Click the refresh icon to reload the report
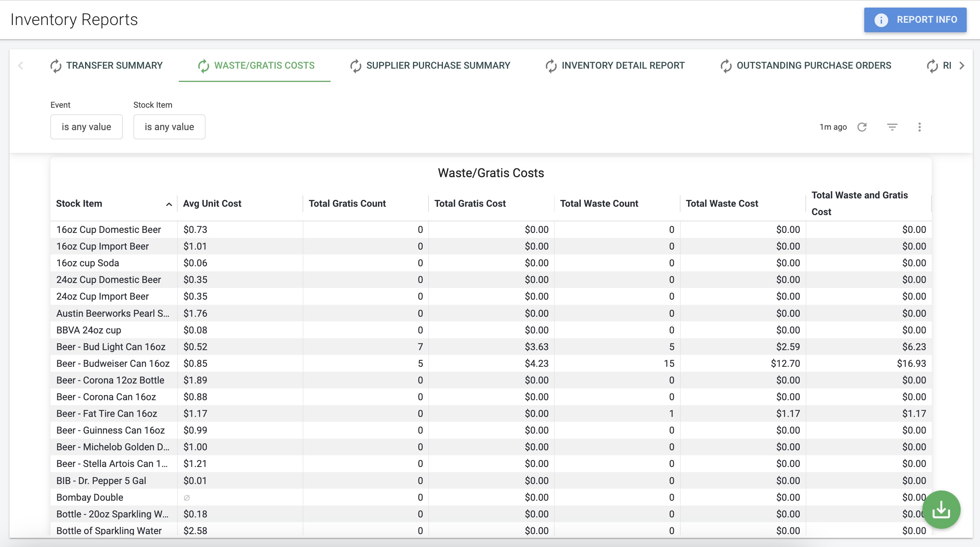980x547 pixels. 862,127
